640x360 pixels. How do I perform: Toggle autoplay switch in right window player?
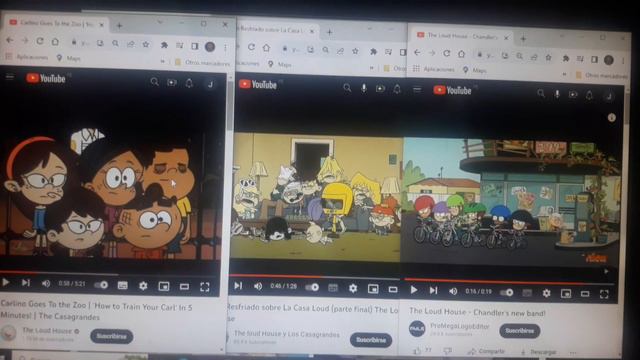[x=507, y=292]
